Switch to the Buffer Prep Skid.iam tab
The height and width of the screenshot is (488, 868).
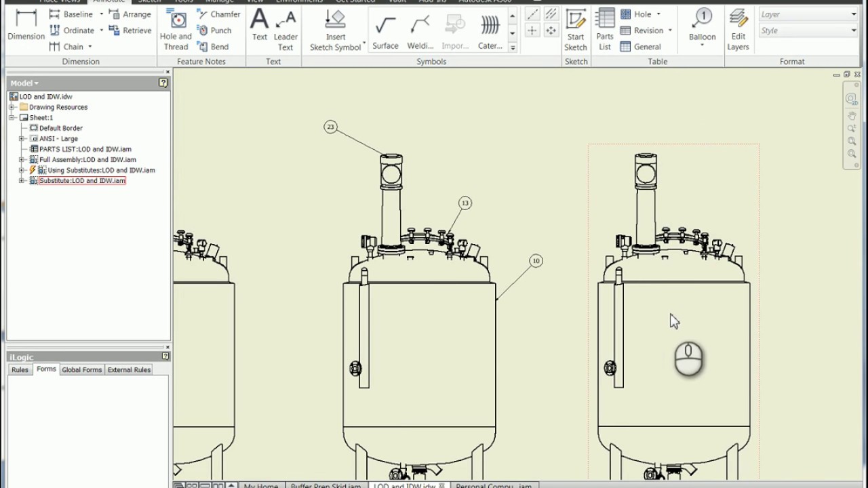coord(326,485)
